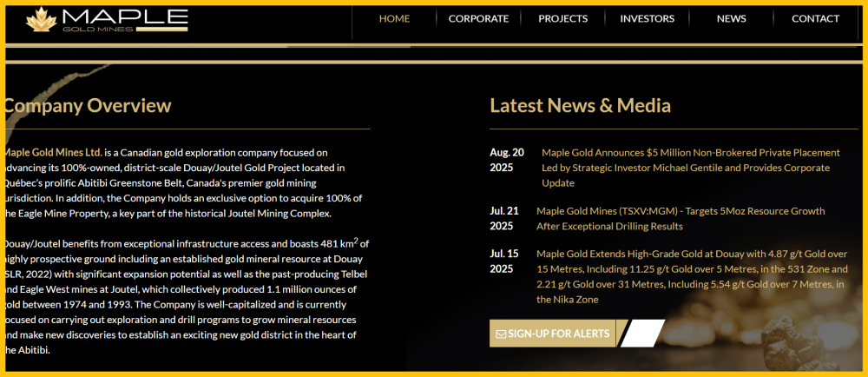Open the CORPORATE menu
The image size is (868, 377).
[x=478, y=19]
